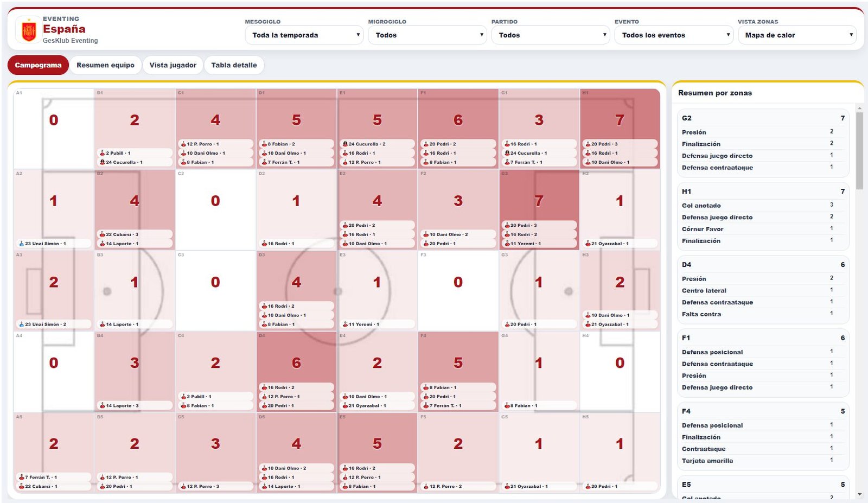The width and height of the screenshot is (868, 503).
Task: Click P. Porro player icon in zone C5
Action: point(183,486)
